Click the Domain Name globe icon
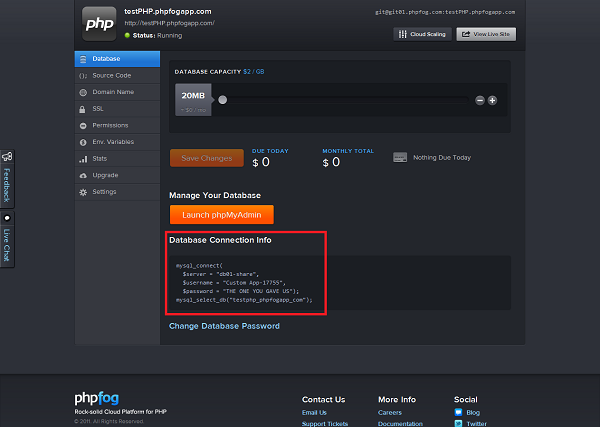600x427 pixels. [83, 92]
